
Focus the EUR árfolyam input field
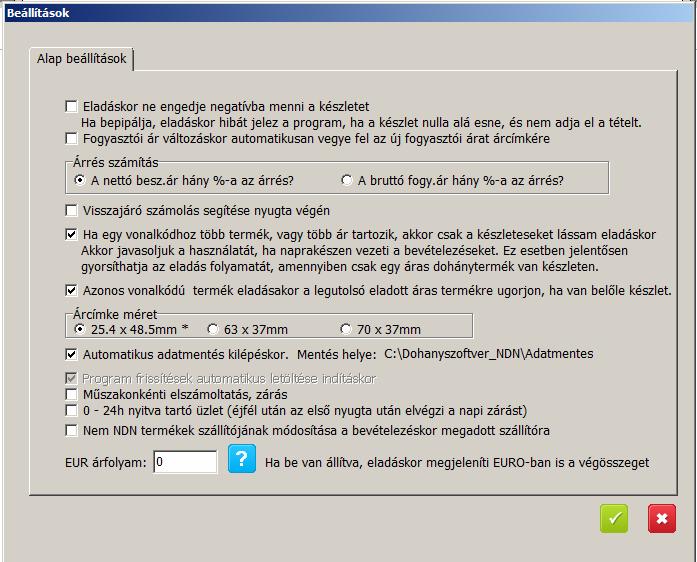click(x=185, y=462)
